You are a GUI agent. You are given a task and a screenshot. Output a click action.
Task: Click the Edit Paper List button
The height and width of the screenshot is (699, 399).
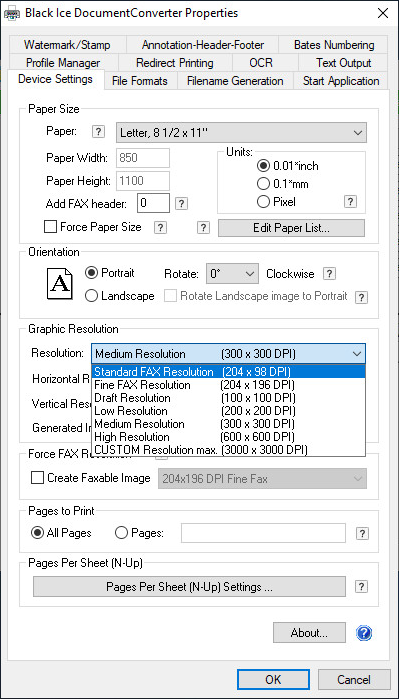[291, 228]
